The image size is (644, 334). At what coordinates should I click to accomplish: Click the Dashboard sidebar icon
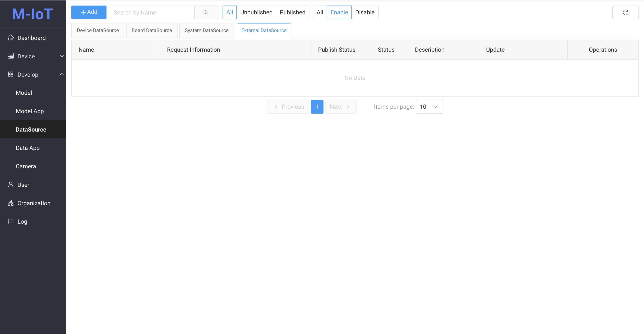point(10,38)
